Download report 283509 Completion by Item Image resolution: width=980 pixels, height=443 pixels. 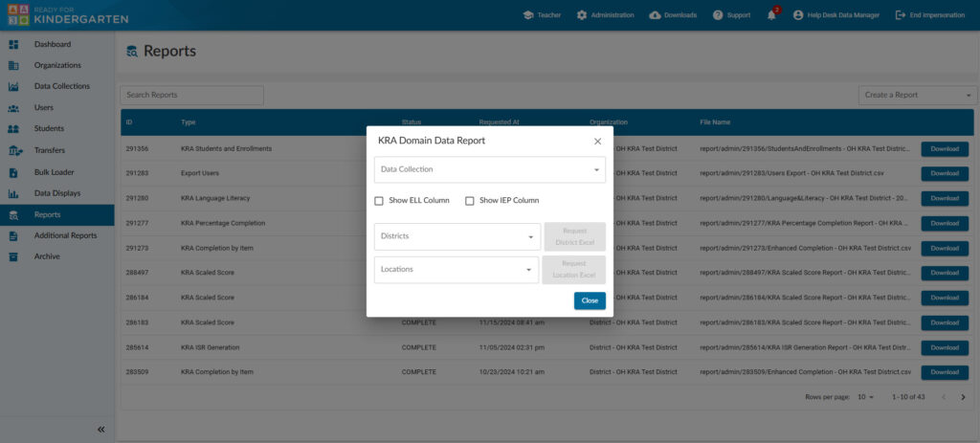945,372
